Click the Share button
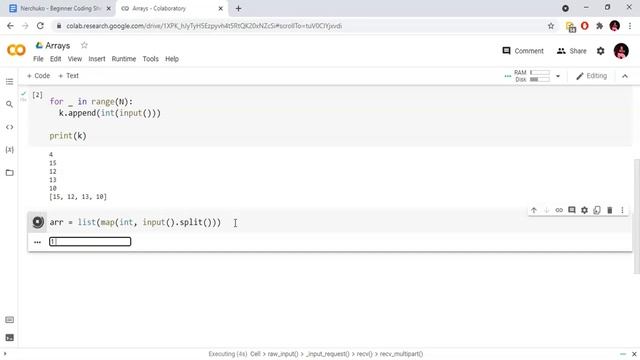Image resolution: width=640 pixels, height=360 pixels. tap(571, 51)
